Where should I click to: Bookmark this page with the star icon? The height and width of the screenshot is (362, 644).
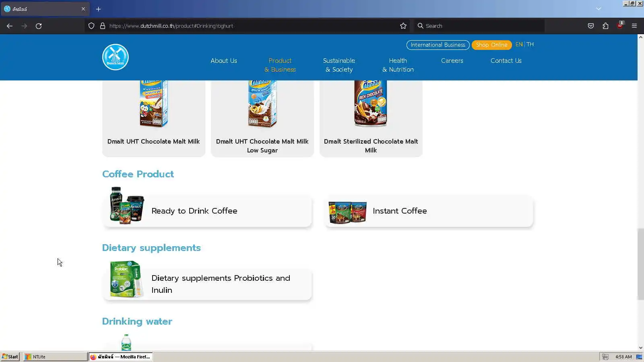(403, 26)
